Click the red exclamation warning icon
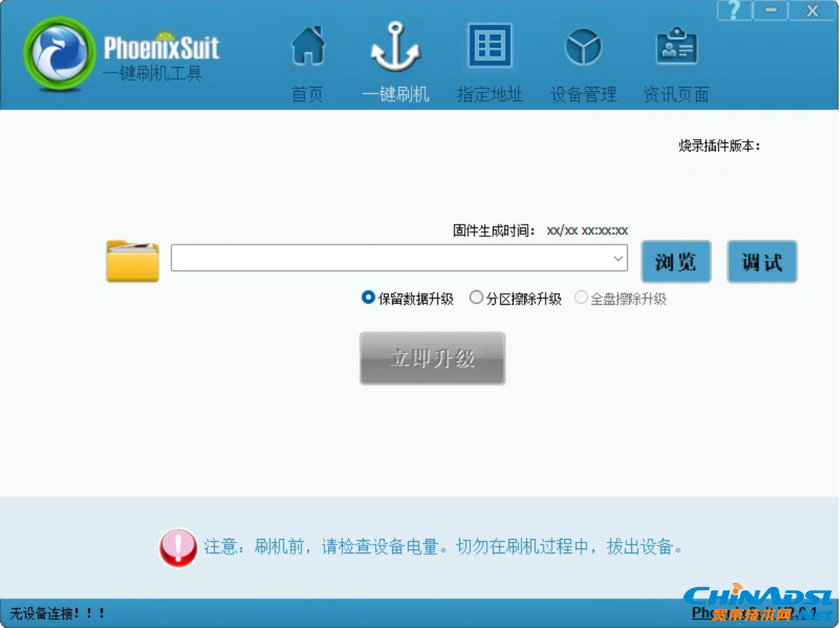Screen dimensions: 840x628 (x=178, y=547)
